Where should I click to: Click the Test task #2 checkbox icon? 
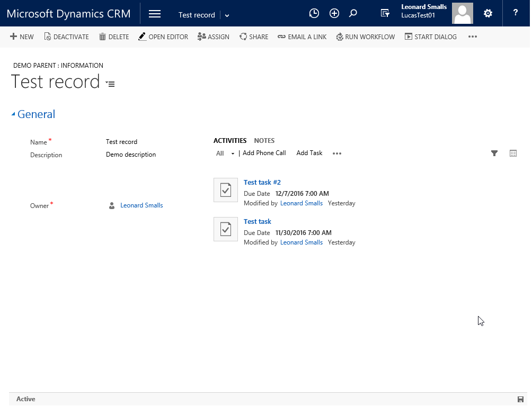point(226,190)
